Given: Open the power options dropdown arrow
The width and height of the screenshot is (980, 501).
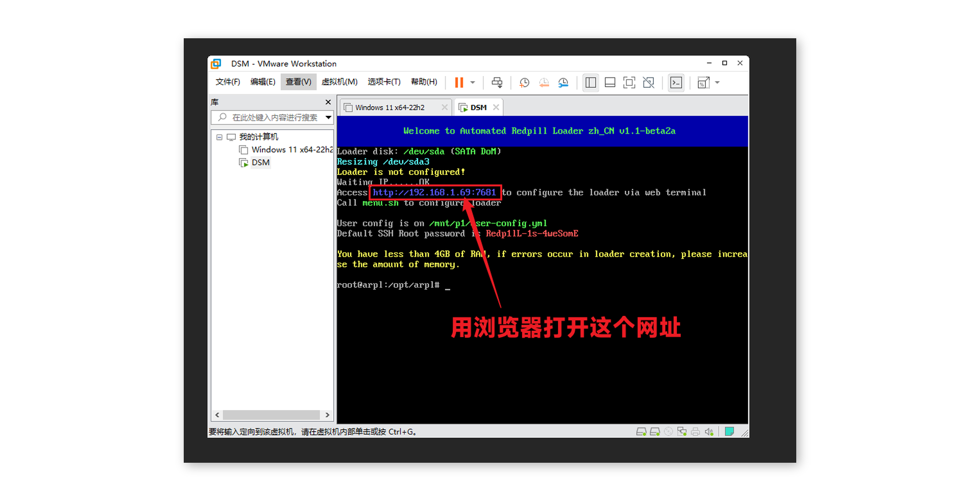Looking at the screenshot, I should [473, 83].
